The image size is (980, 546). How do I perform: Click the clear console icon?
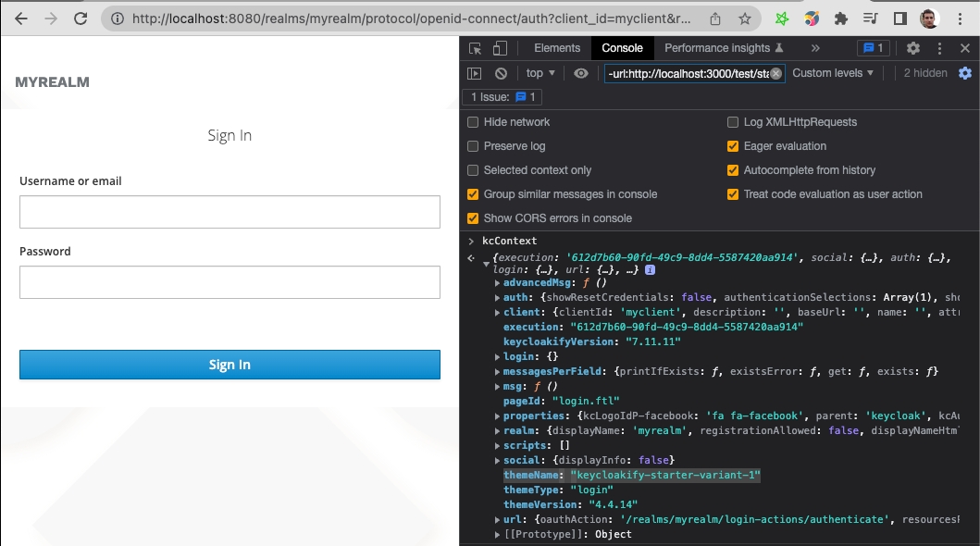(501, 73)
